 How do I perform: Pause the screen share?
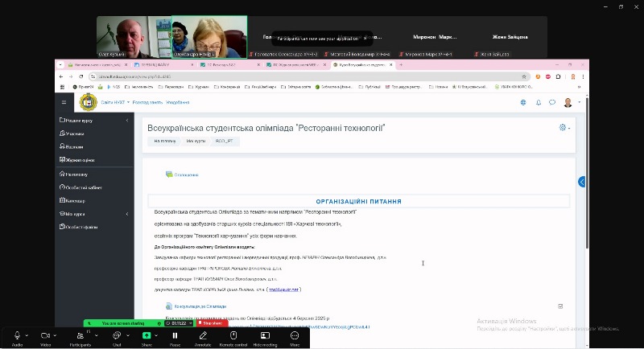[x=175, y=338]
